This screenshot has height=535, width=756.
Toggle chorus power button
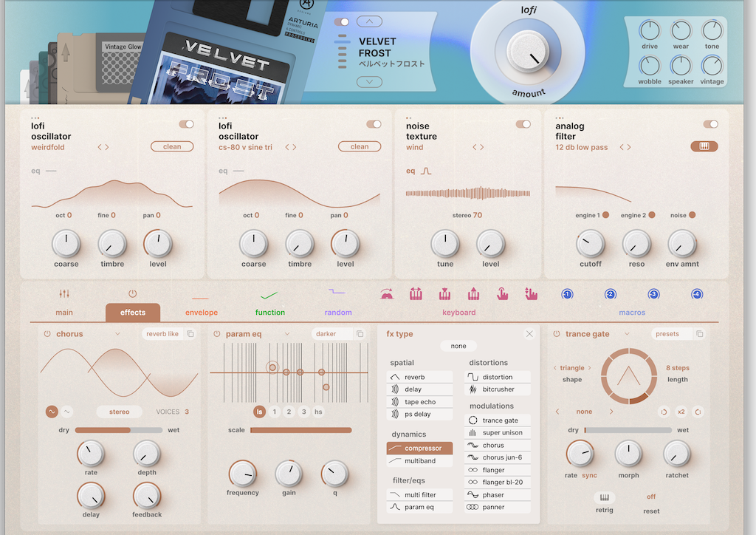47,334
